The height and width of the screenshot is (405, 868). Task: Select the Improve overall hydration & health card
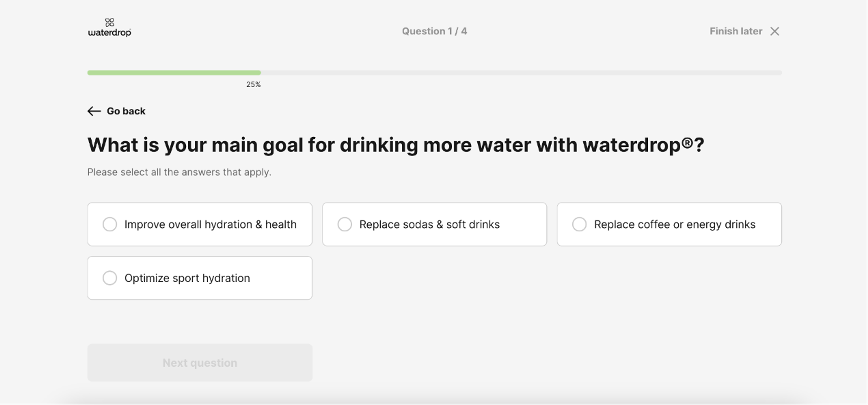(x=200, y=224)
